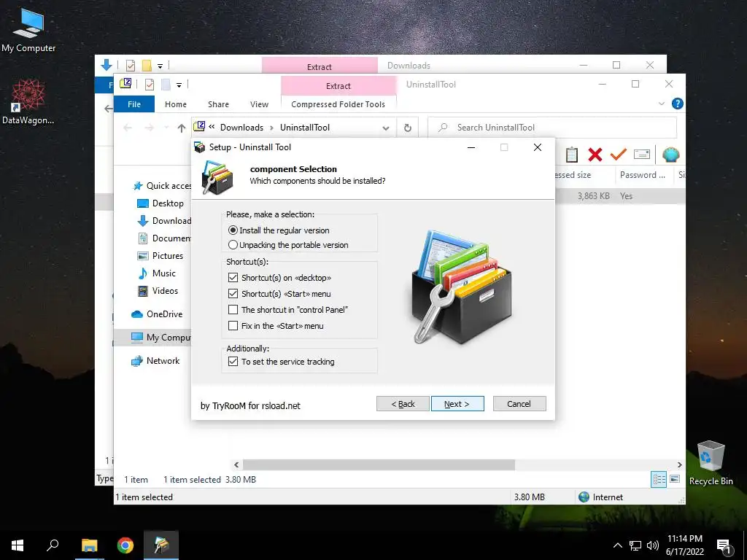The width and height of the screenshot is (747, 560).
Task: Select Pictures in navigation pane
Action: pyautogui.click(x=160, y=256)
